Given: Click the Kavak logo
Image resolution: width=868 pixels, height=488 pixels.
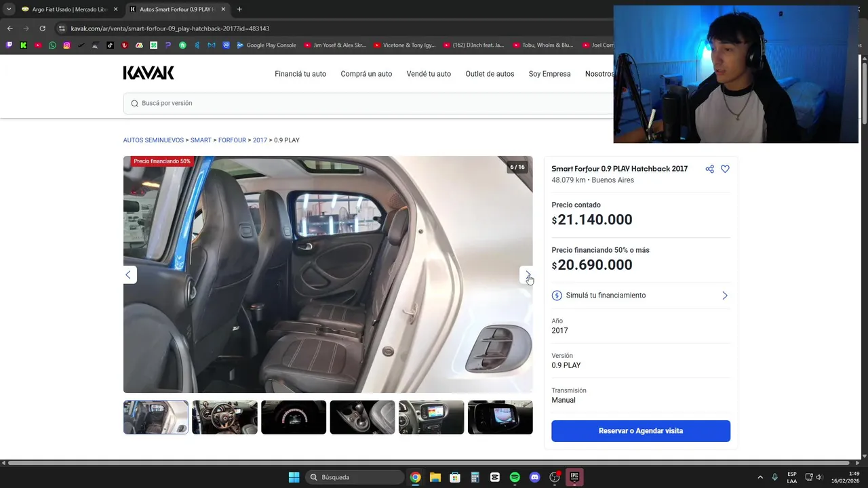Looking at the screenshot, I should [149, 73].
